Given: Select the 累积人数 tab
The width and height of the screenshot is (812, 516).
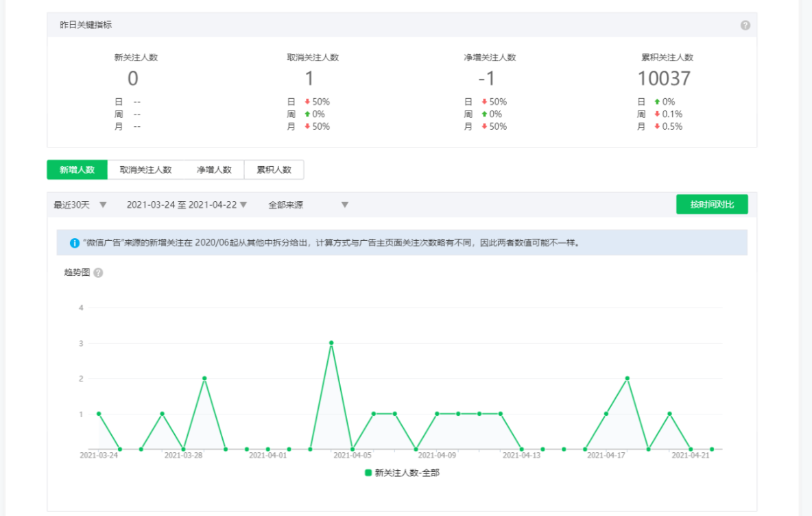Looking at the screenshot, I should point(274,170).
